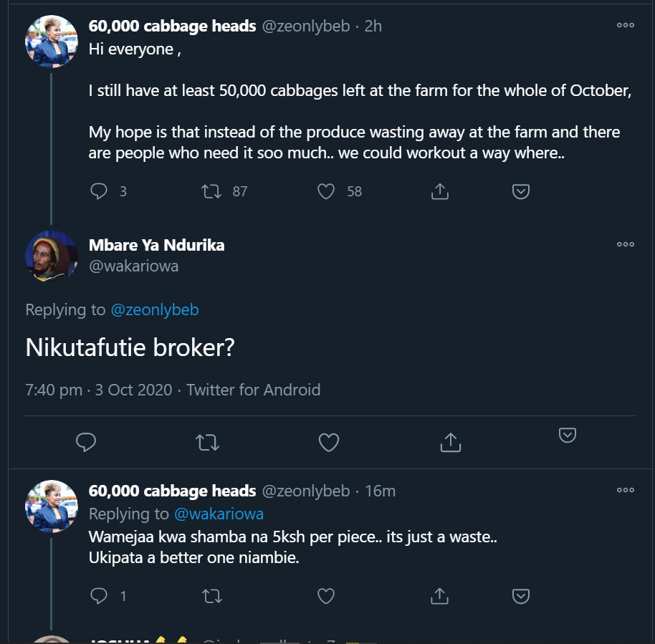The height and width of the screenshot is (644, 655).
Task: Click Pocket icon under 'Nikutafutie broker?' tweet
Action: pos(568,435)
